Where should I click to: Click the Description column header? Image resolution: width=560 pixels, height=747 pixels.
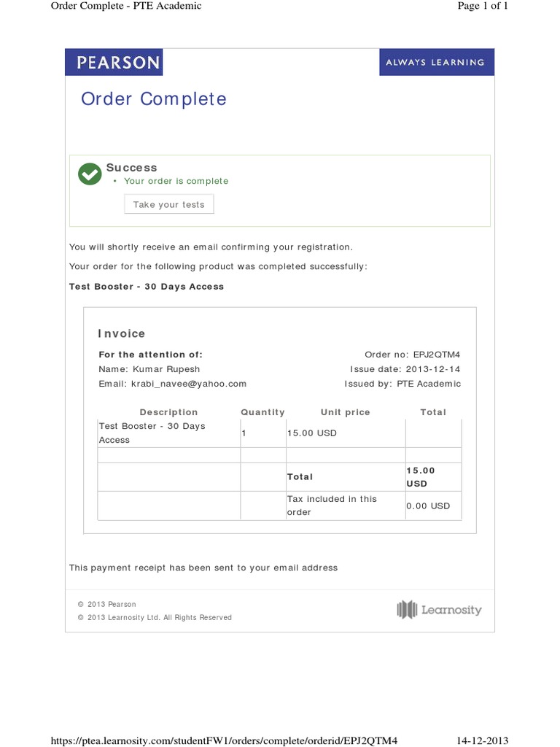(x=168, y=412)
